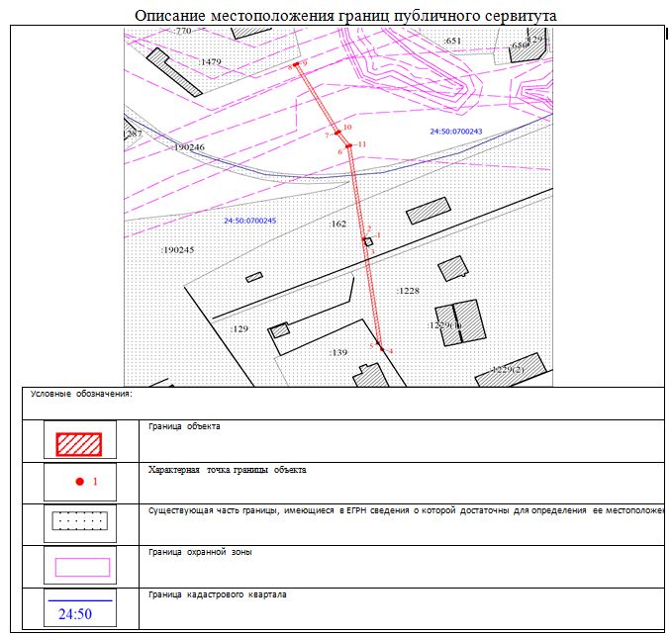
Task: Click parcel label :162
Action: tap(337, 225)
